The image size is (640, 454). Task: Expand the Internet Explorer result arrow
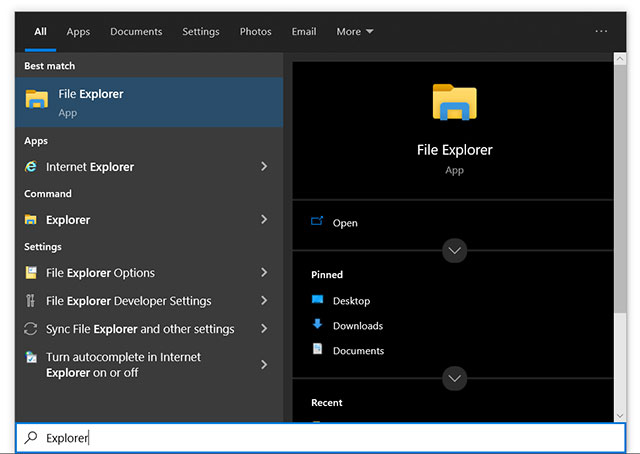coord(264,167)
